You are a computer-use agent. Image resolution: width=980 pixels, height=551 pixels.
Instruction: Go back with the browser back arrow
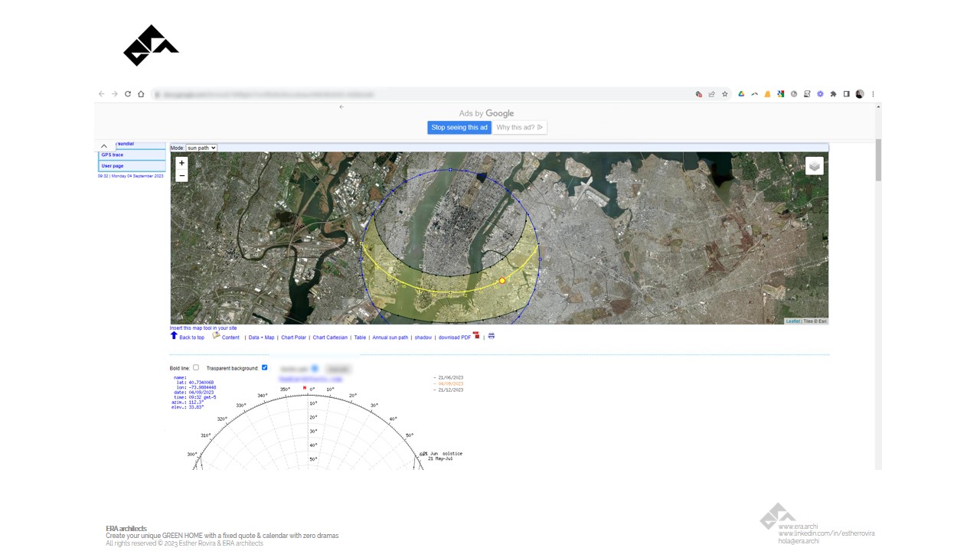point(101,94)
